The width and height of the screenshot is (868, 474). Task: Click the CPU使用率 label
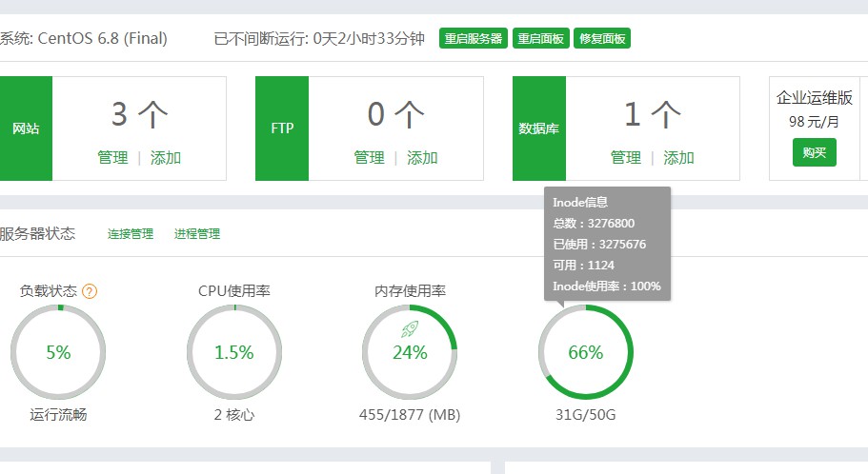pos(234,291)
